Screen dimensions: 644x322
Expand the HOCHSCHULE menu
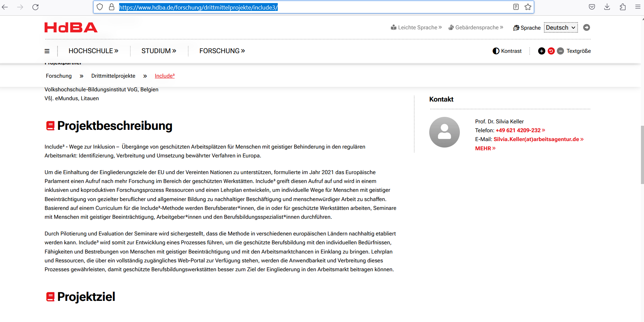coord(93,51)
